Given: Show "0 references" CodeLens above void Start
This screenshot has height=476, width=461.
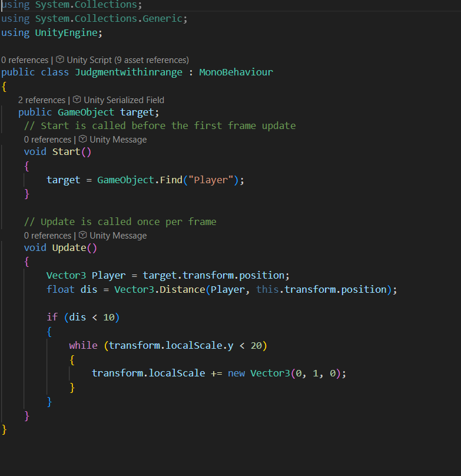Looking at the screenshot, I should (48, 140).
